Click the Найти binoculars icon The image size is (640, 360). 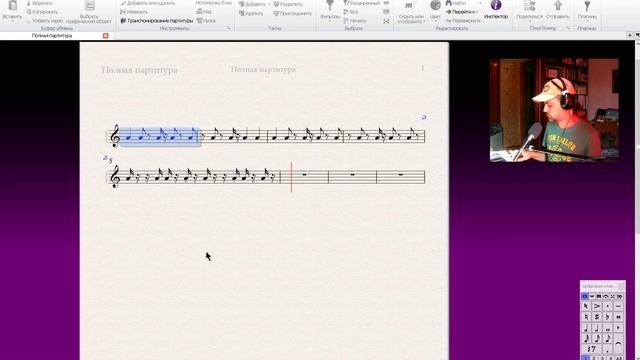coord(449,3)
